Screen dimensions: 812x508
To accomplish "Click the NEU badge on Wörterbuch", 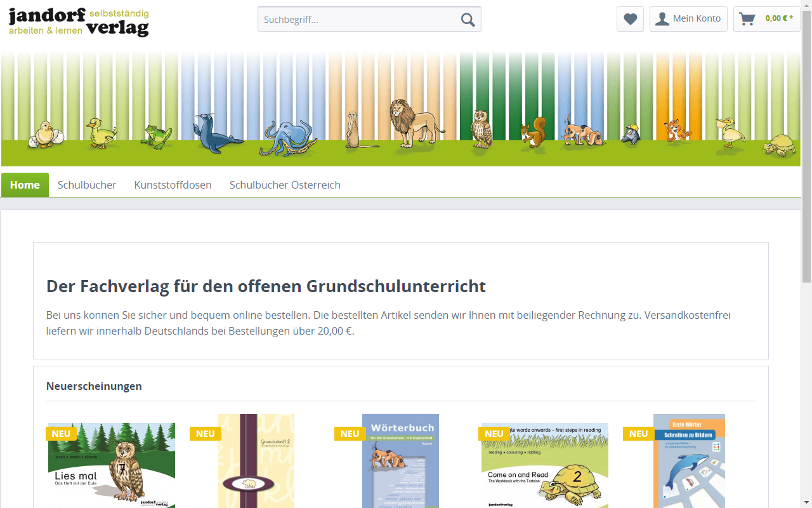I will coord(350,434).
